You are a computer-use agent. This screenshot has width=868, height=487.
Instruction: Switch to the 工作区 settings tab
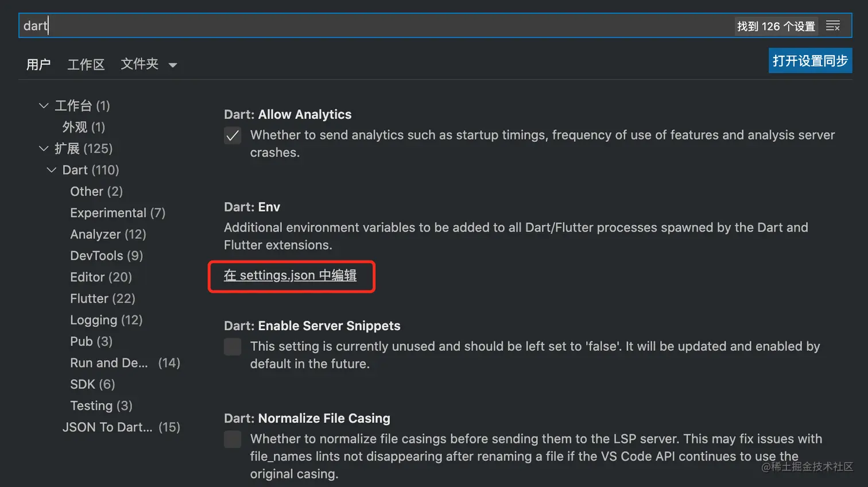coord(86,64)
